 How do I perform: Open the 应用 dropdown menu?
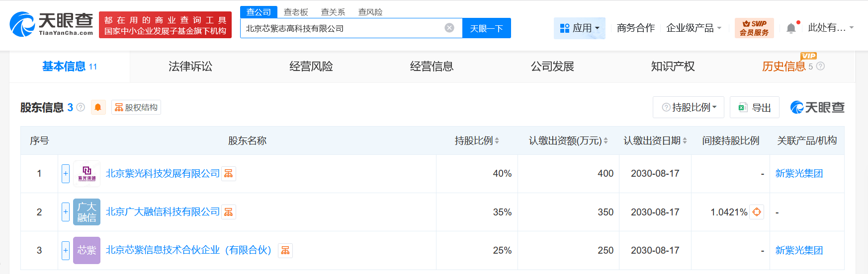[x=579, y=28]
